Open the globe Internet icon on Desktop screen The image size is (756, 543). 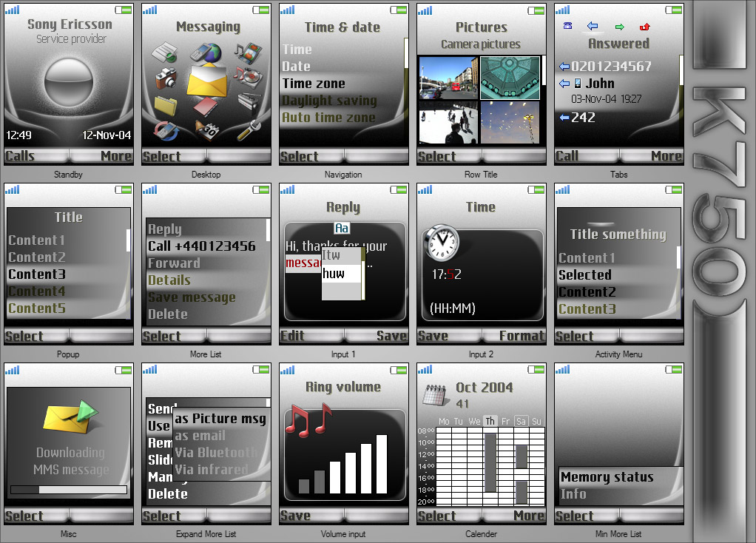(206, 52)
